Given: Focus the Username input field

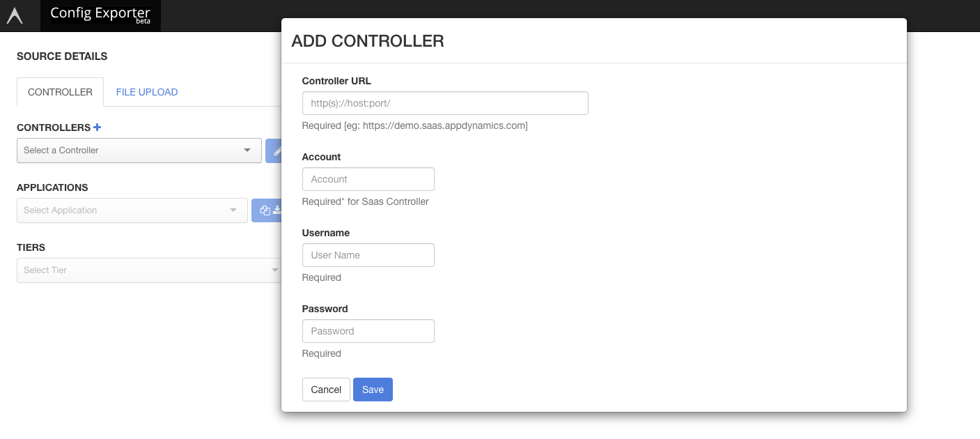Looking at the screenshot, I should point(368,255).
